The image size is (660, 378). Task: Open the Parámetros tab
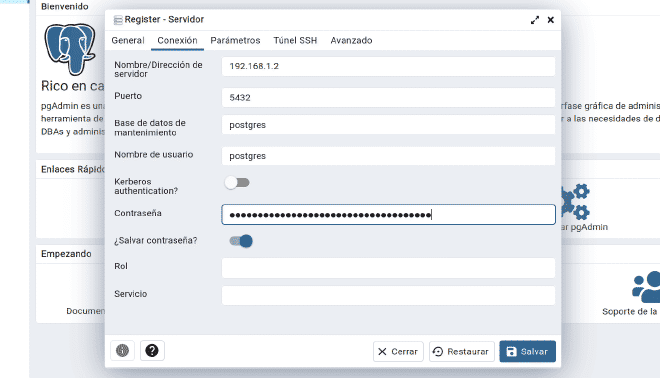[235, 40]
